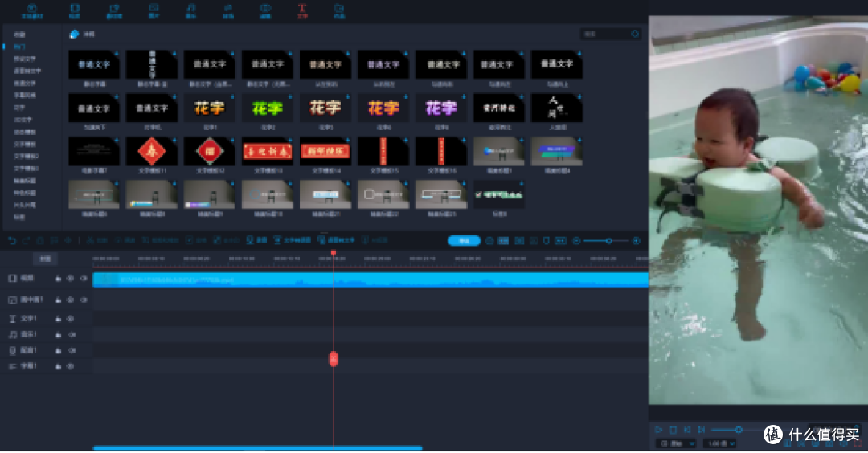Hide the 字幕1 track with its eye icon
This screenshot has width=868, height=453.
pyautogui.click(x=71, y=366)
